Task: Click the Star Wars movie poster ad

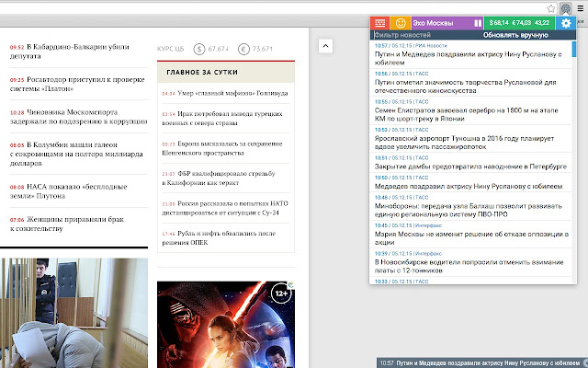Action: pyautogui.click(x=226, y=325)
